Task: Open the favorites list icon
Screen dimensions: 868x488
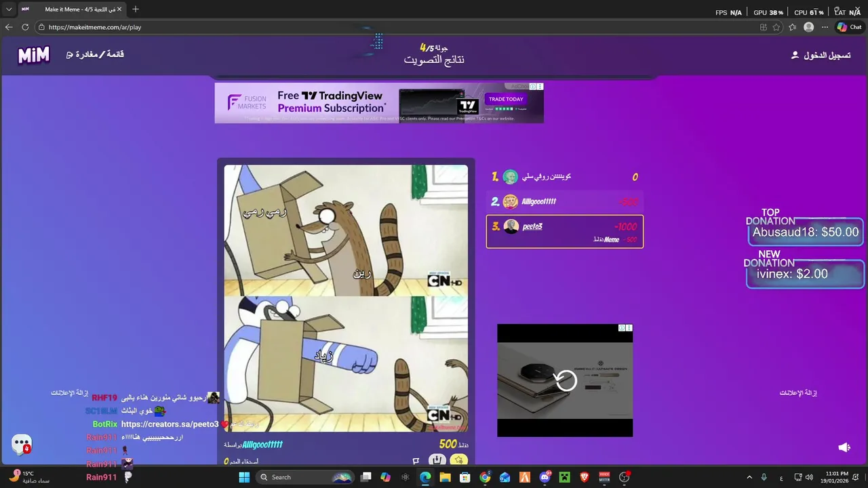Action: [792, 27]
